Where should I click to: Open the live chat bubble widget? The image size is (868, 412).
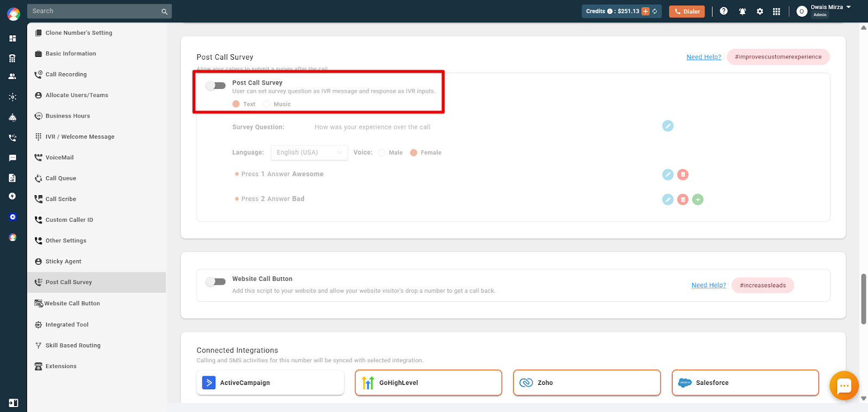(x=844, y=385)
